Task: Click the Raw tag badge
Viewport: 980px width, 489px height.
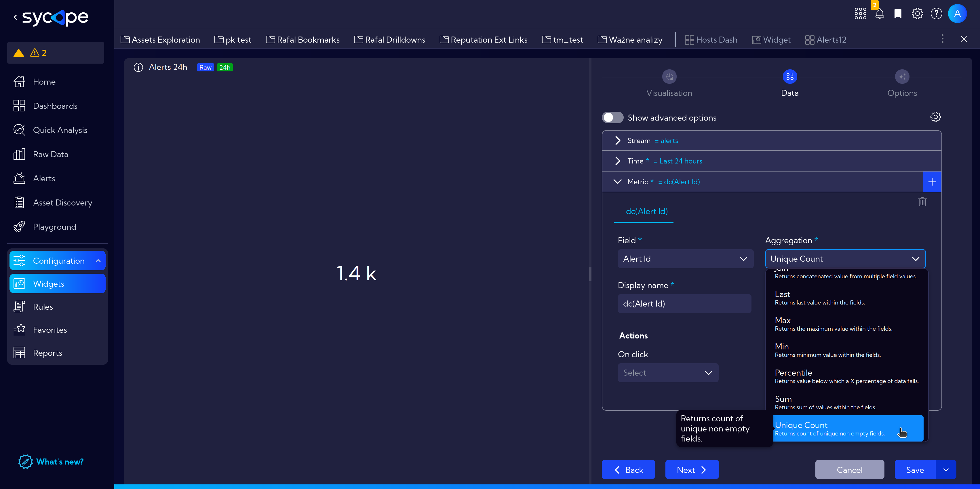Action: click(x=205, y=67)
